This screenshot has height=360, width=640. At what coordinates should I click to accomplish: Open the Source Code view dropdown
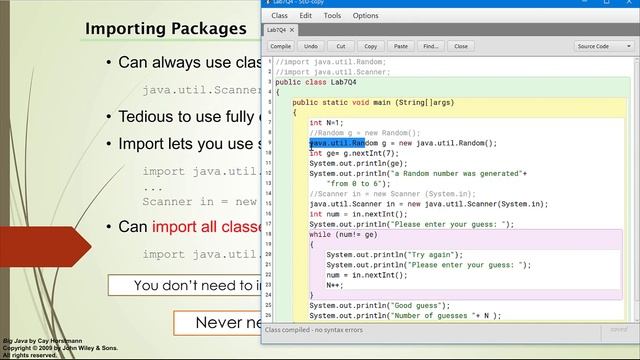604,46
